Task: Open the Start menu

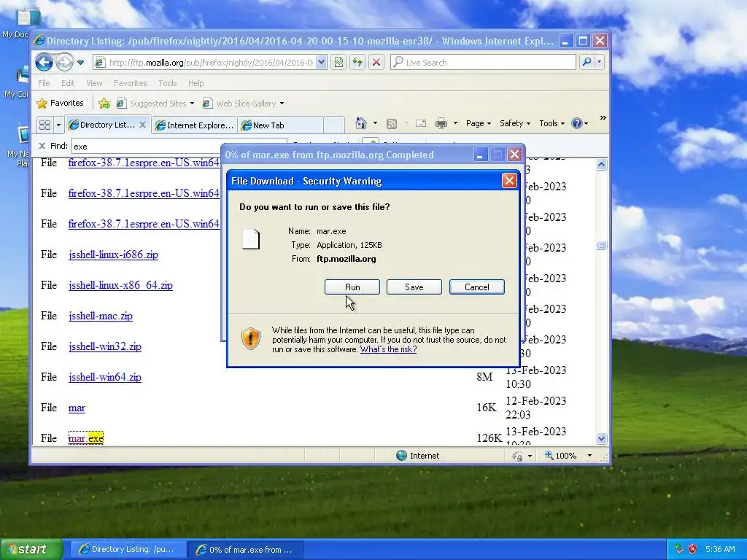Action: (31, 549)
